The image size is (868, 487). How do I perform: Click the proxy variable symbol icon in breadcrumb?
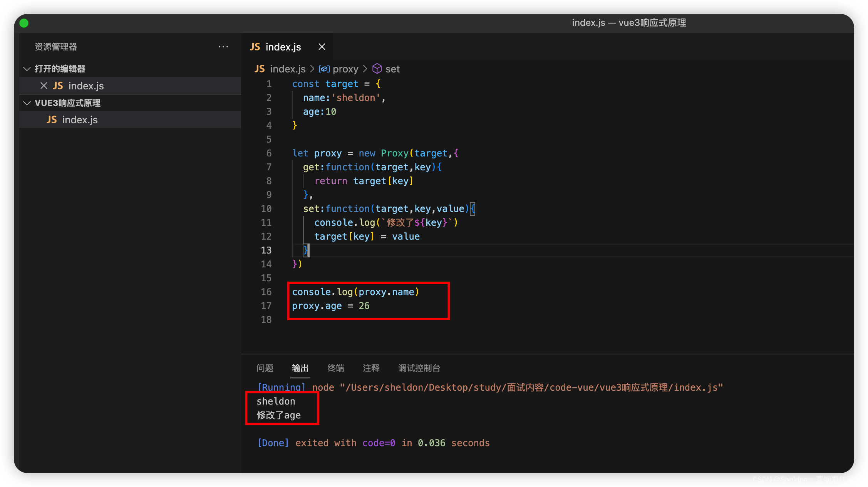click(324, 69)
